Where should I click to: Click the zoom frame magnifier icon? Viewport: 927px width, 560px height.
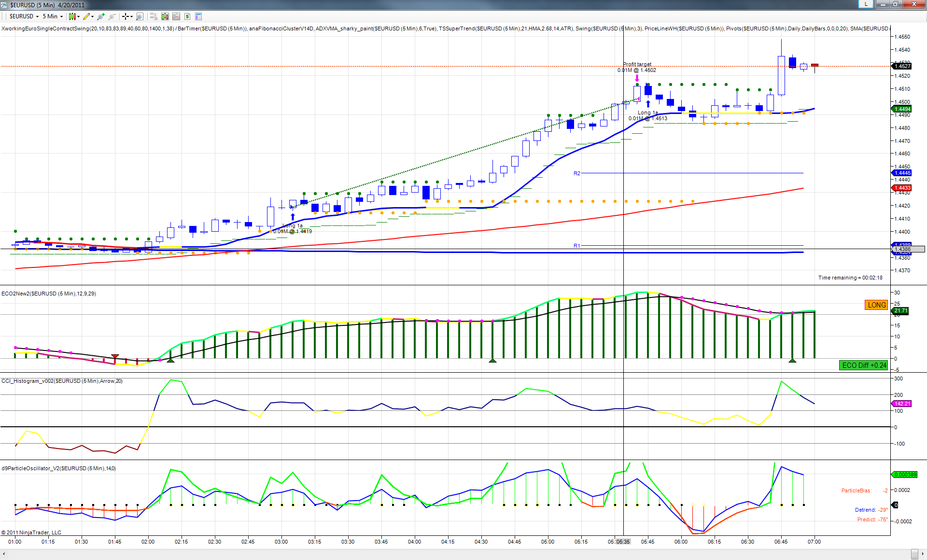[x=140, y=16]
